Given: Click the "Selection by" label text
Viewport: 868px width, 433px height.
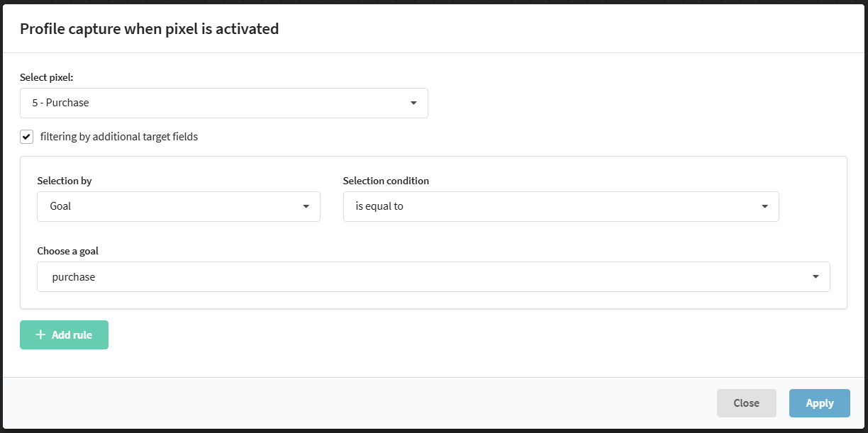Looking at the screenshot, I should pos(65,181).
